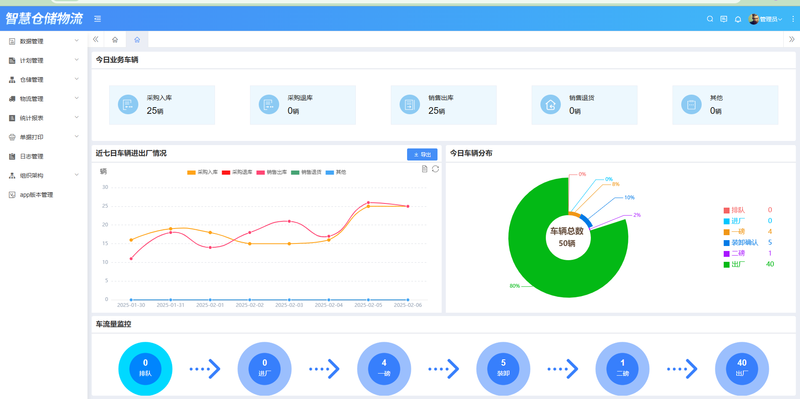
Task: Toggle the 采购入库 series in chart legend
Action: [203, 172]
